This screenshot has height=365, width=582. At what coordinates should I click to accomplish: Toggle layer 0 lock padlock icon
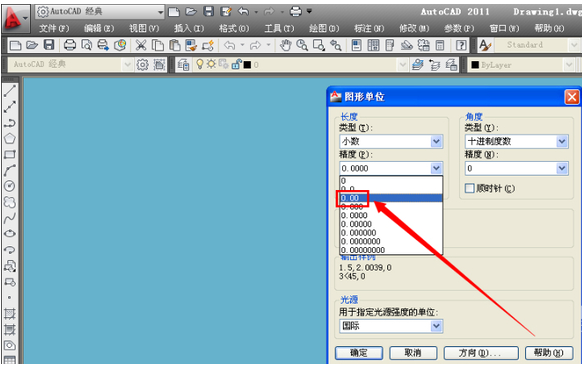(x=236, y=65)
